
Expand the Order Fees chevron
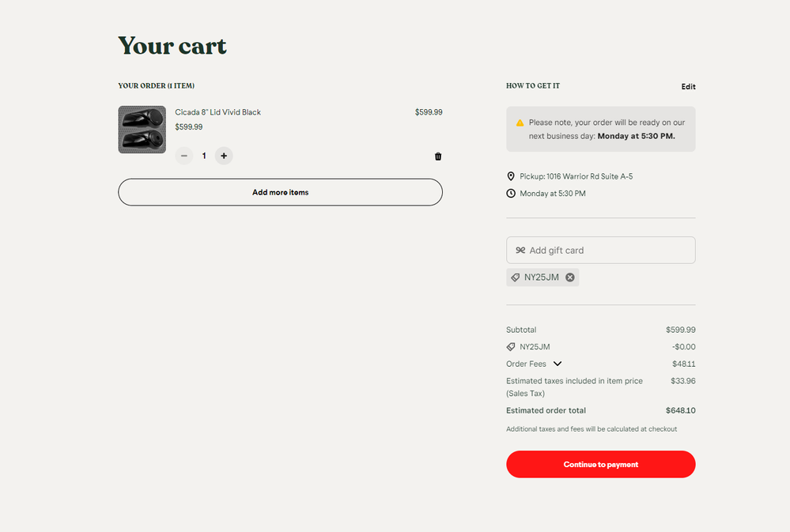(558, 364)
